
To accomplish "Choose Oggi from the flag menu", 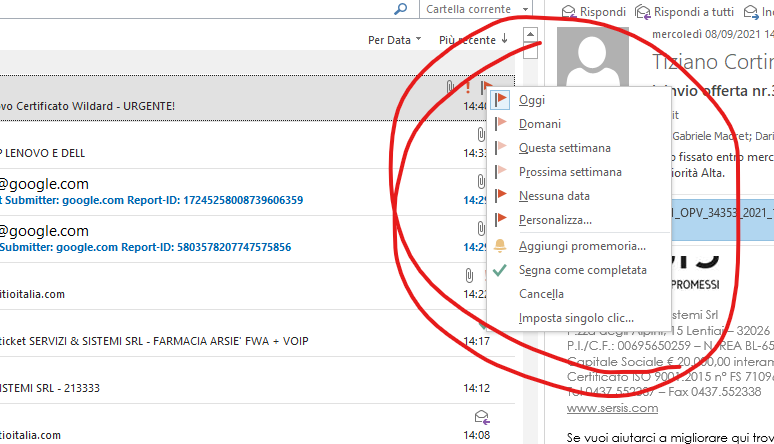I will coord(532,100).
